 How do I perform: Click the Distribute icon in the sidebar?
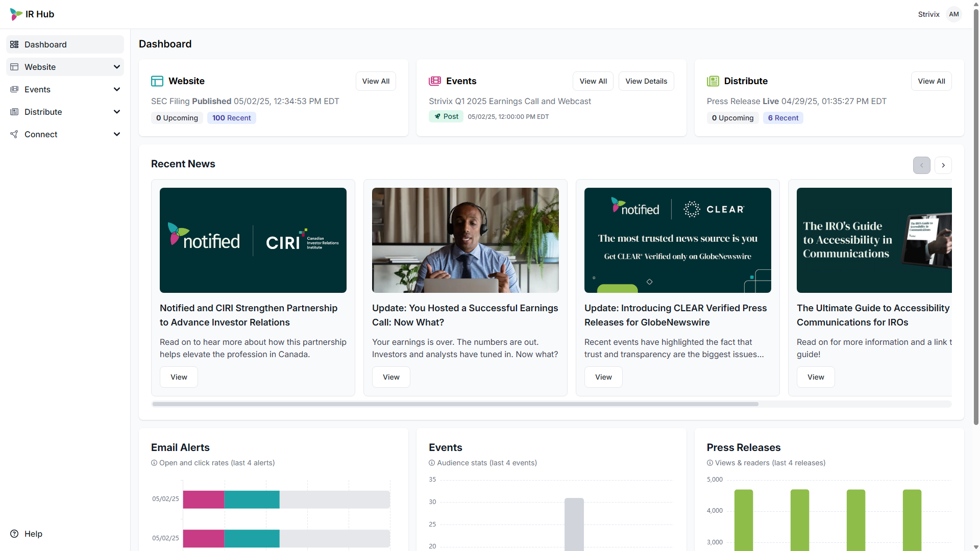14,112
